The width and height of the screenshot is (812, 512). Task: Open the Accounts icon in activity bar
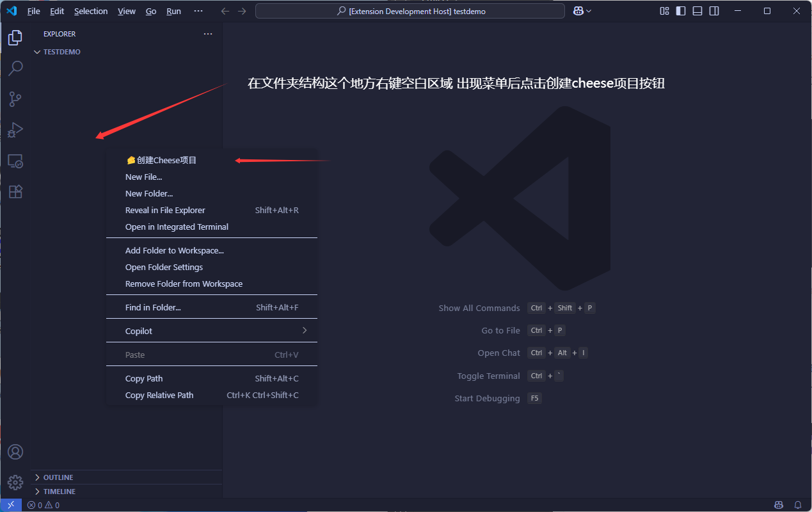coord(15,452)
